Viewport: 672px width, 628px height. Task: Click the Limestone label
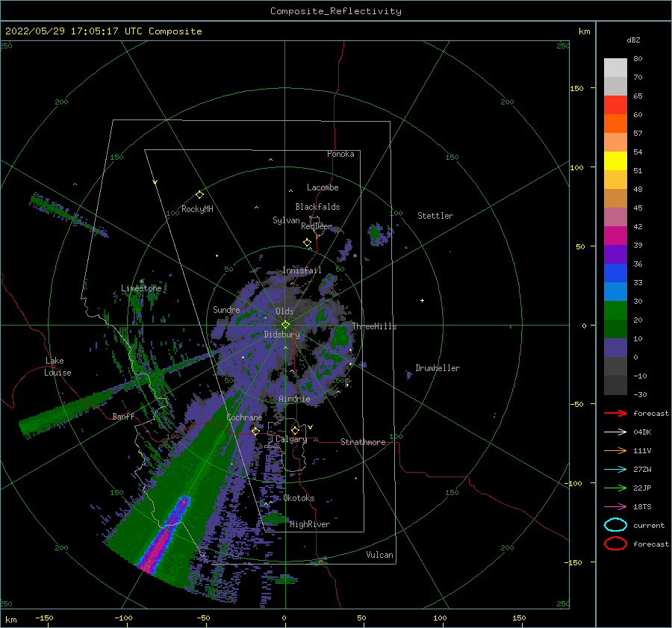(x=141, y=288)
